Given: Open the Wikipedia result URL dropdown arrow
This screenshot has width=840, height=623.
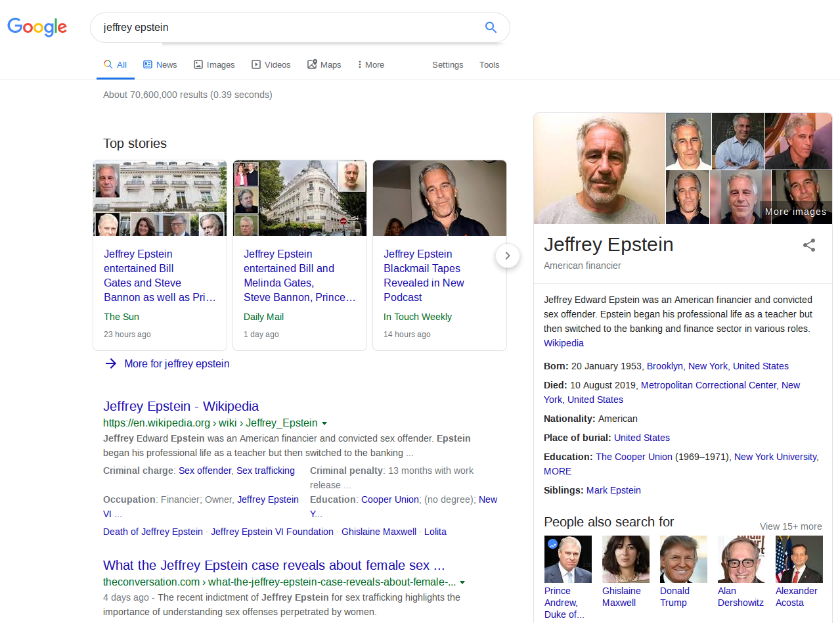Looking at the screenshot, I should point(324,423).
